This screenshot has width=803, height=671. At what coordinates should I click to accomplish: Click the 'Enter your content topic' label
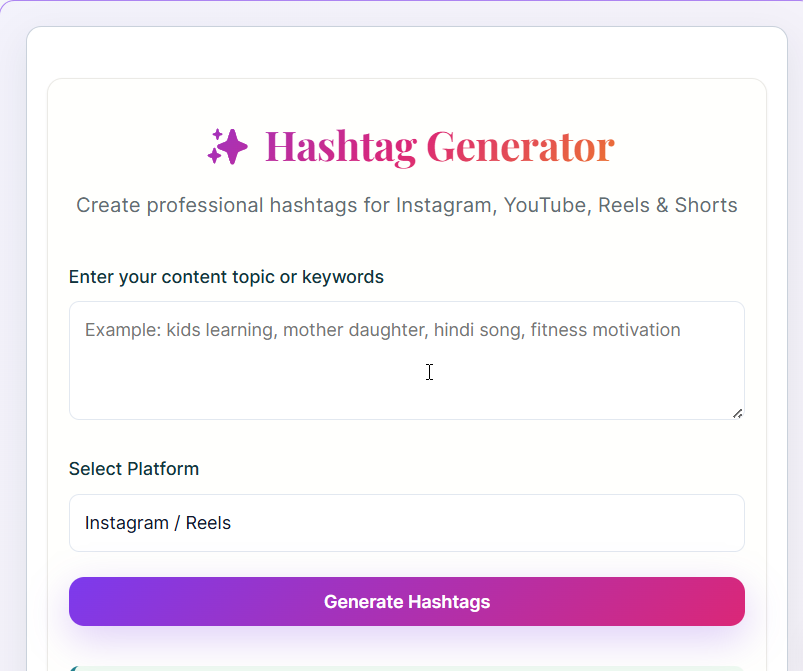coord(225,277)
